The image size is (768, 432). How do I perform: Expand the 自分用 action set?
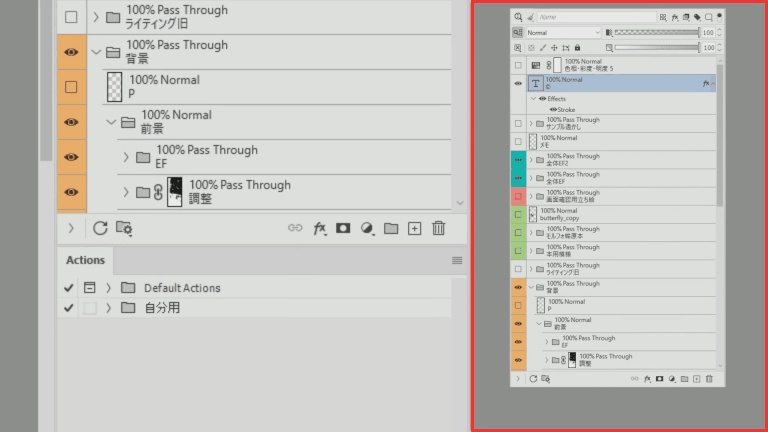(x=109, y=308)
